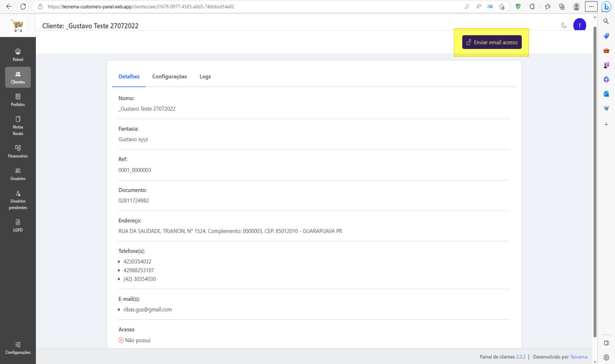The width and height of the screenshot is (615, 364).
Task: Open Usuários section
Action: coord(18,174)
